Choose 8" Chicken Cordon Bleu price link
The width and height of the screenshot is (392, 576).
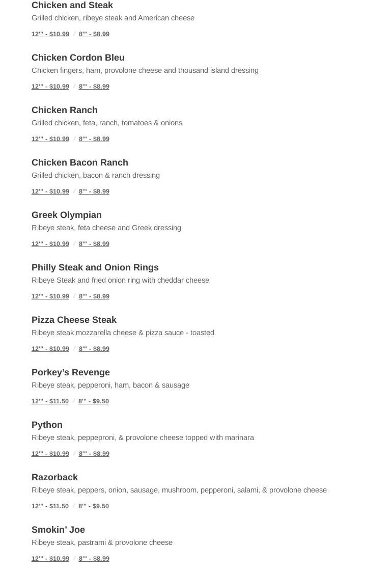pyautogui.click(x=94, y=87)
